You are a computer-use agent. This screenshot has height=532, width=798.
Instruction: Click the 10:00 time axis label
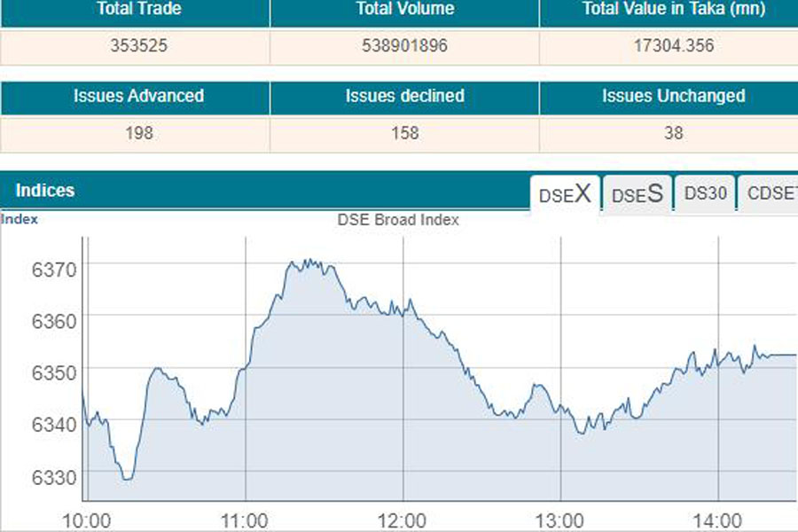click(x=88, y=519)
